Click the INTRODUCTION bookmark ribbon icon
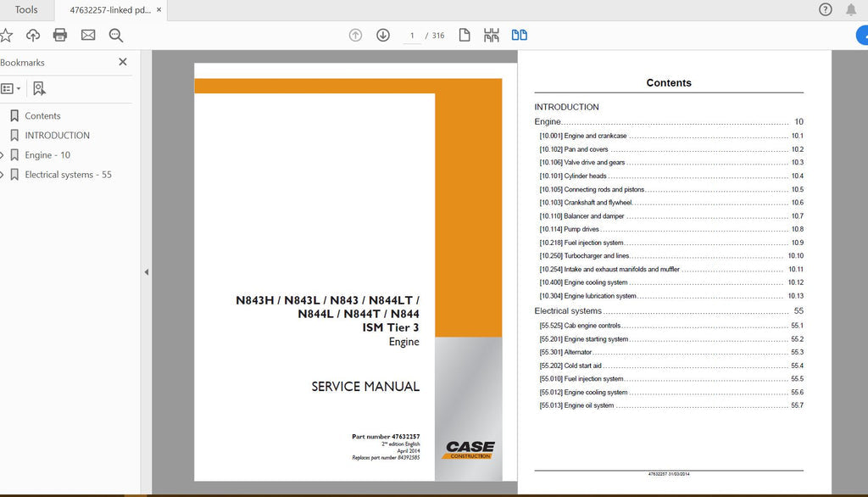 14,135
